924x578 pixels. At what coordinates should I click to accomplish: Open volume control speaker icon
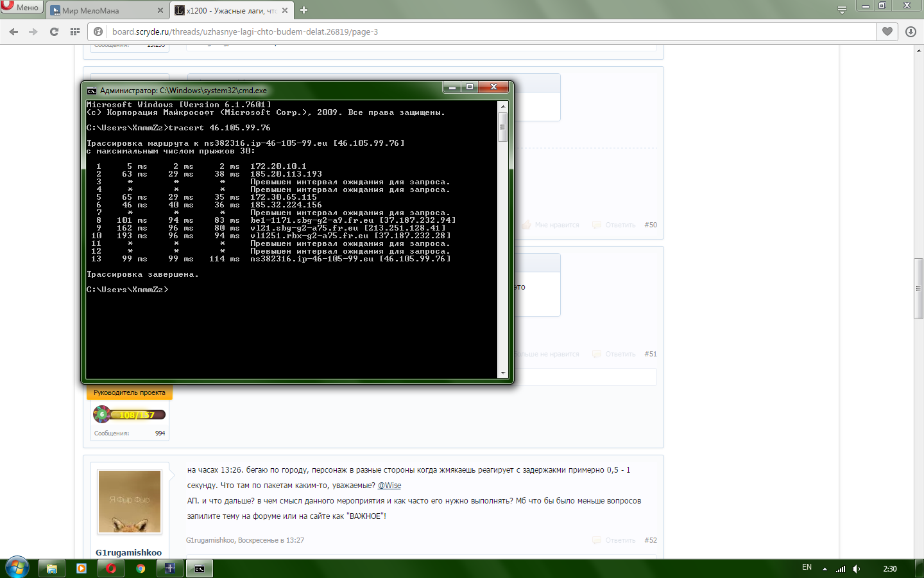(x=856, y=568)
